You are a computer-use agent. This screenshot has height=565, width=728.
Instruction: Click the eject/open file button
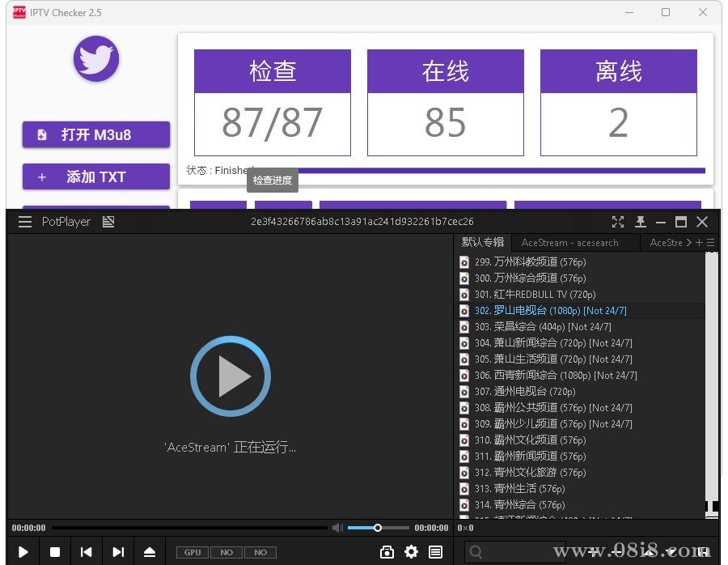pos(150,552)
